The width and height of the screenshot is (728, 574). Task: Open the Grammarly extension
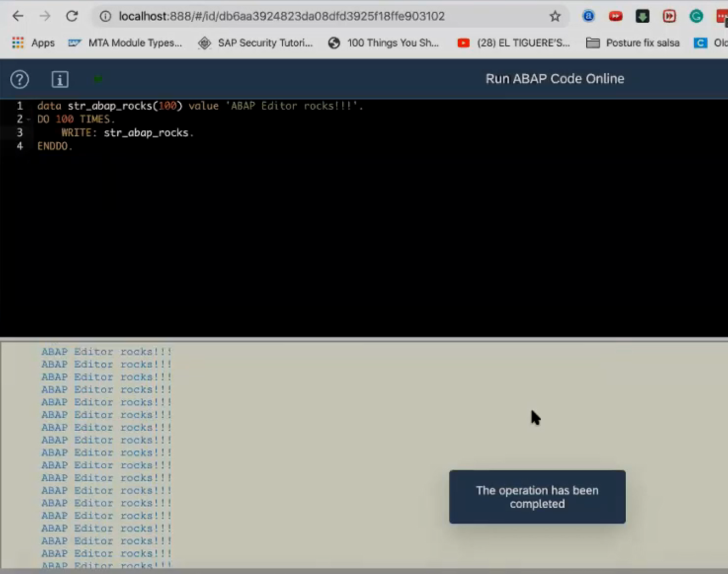click(x=696, y=16)
